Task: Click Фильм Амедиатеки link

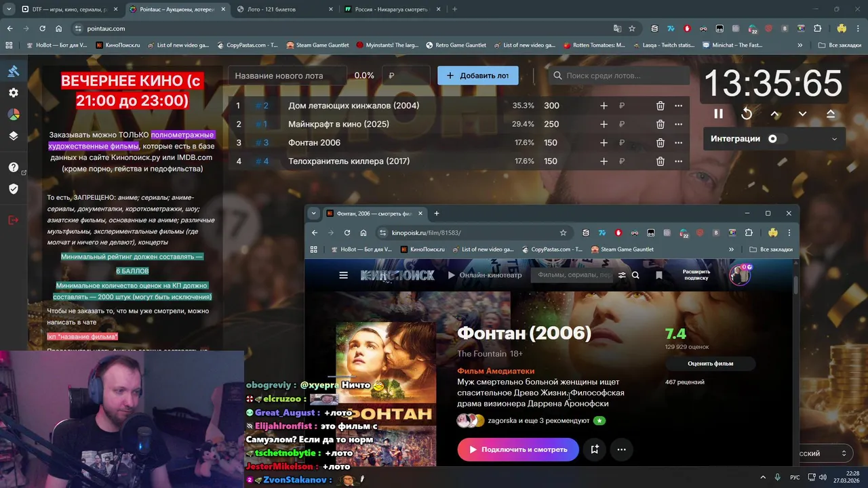Action: [x=496, y=371]
